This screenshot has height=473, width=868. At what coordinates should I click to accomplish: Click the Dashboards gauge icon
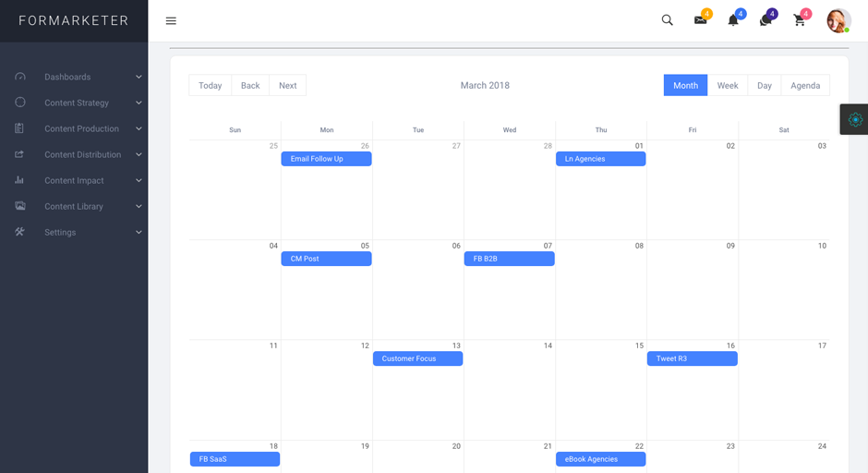coord(20,77)
